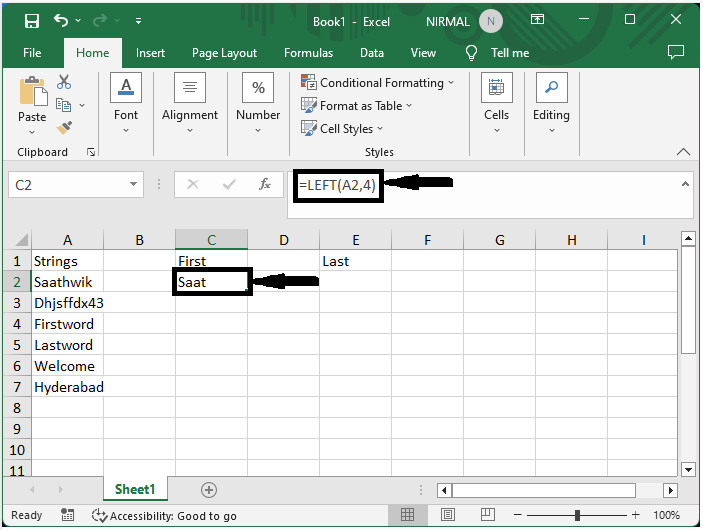Select the Last header cell
The image size is (703, 530).
point(356,261)
